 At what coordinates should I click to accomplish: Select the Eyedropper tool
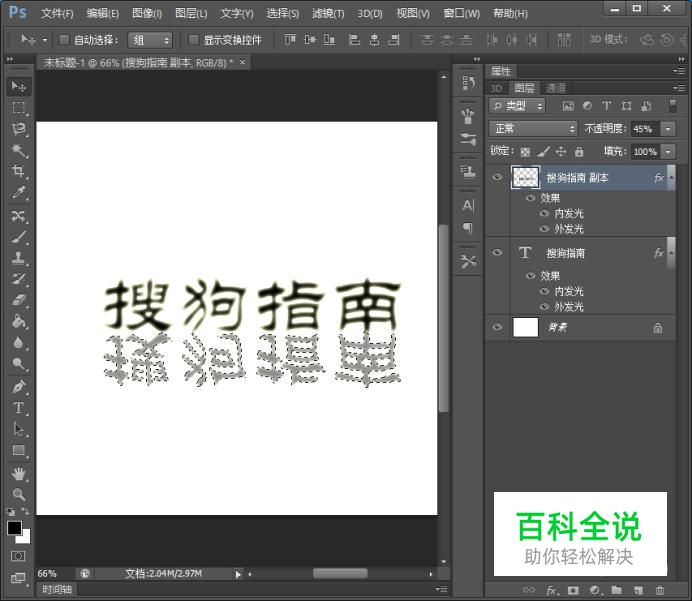pos(18,192)
